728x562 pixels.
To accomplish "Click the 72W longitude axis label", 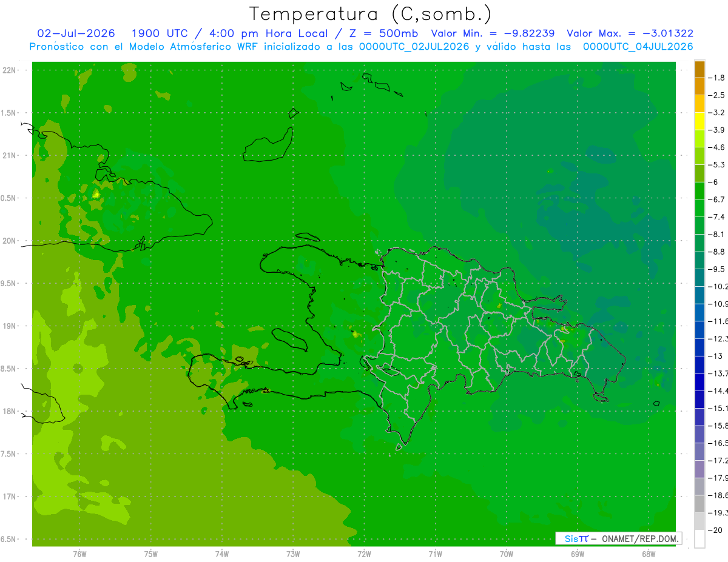I will 364,554.
